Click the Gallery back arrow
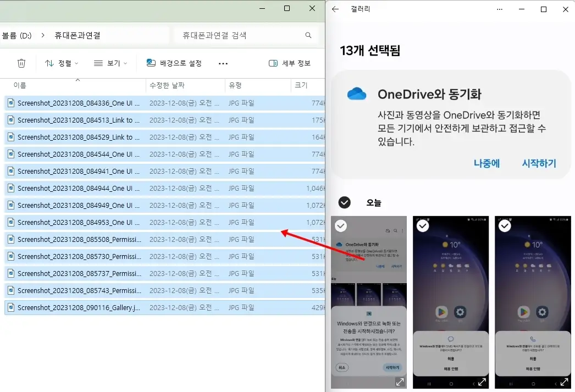The width and height of the screenshot is (575, 392). (335, 9)
